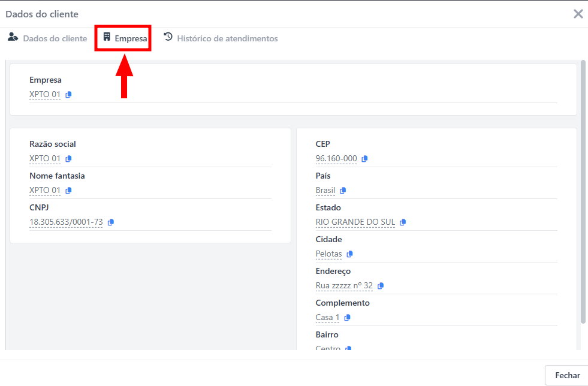Screen dimensions: 588x386
Task: Open the Empresa tab
Action: click(x=124, y=38)
